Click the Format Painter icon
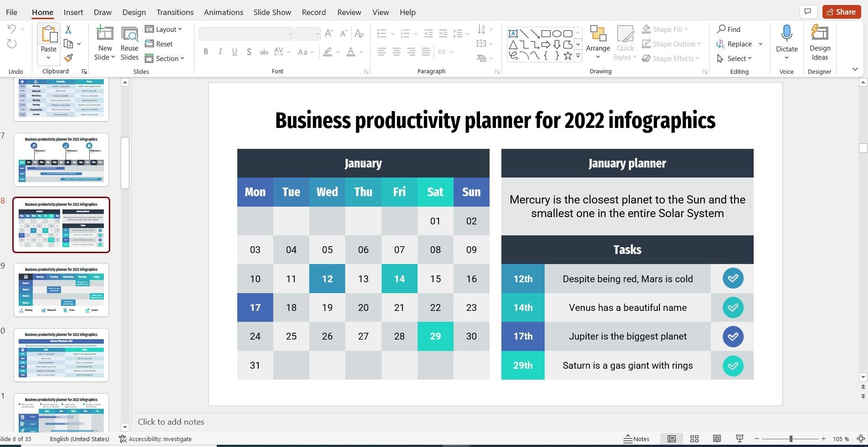Screen dimensions: 868x447 68,58
